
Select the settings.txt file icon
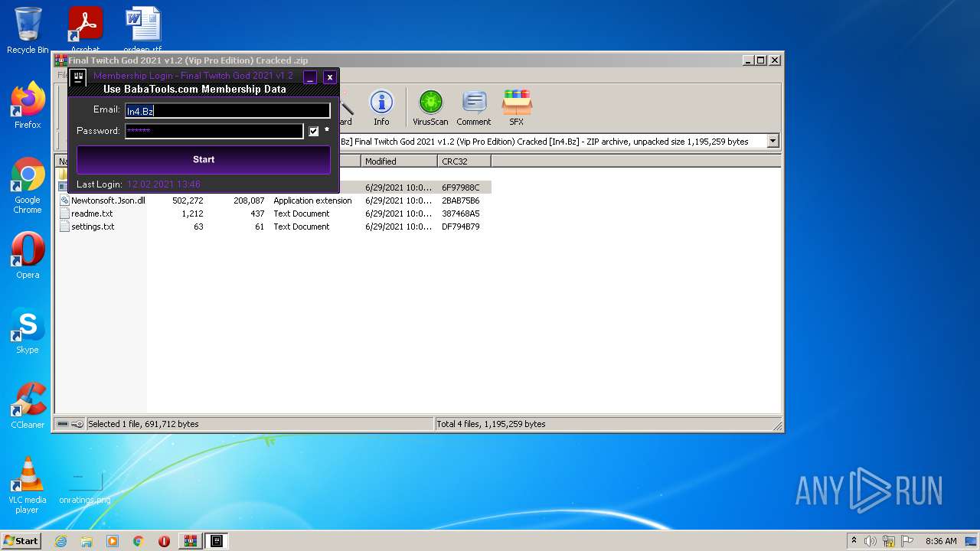[x=64, y=227]
